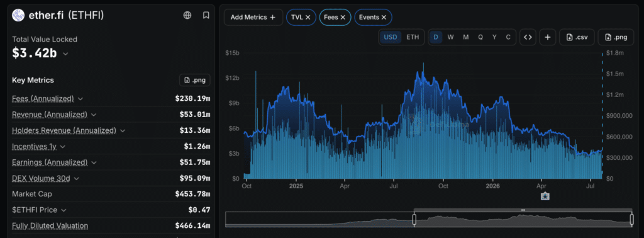Switch chart denomination to ETH
The height and width of the screenshot is (238, 644).
pos(413,37)
